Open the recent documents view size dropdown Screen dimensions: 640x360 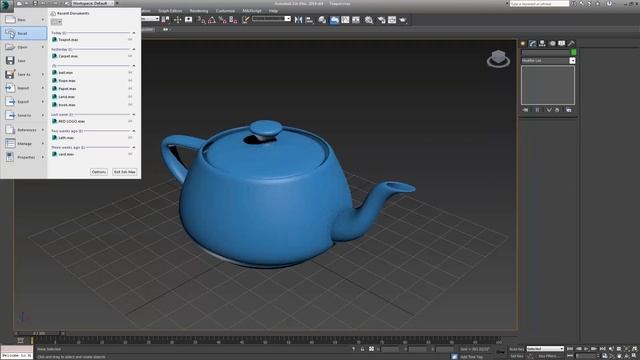56,22
